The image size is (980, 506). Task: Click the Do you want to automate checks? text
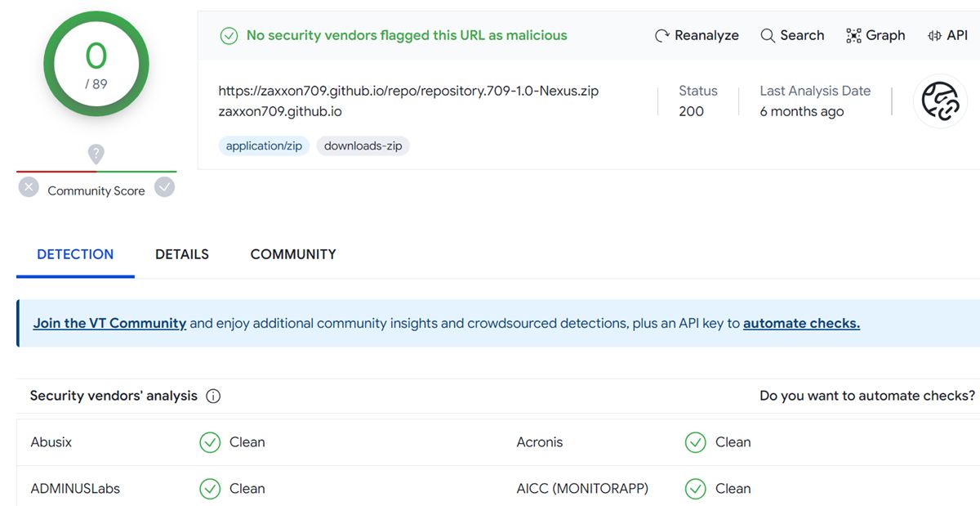click(867, 396)
